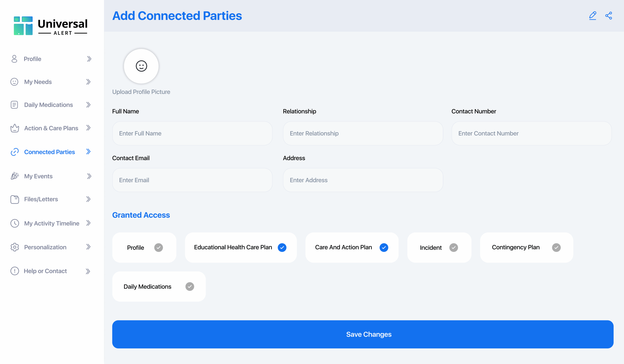Open the Profile sidebar menu item
Viewport: 624px width, 364px height.
pos(32,59)
